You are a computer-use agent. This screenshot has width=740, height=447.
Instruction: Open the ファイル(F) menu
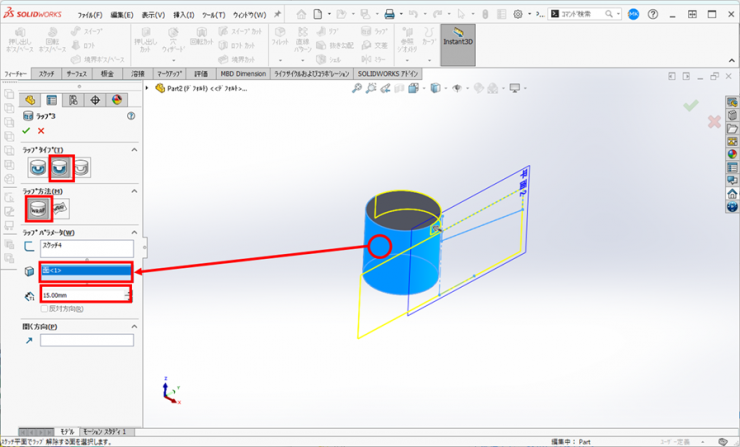coord(89,15)
